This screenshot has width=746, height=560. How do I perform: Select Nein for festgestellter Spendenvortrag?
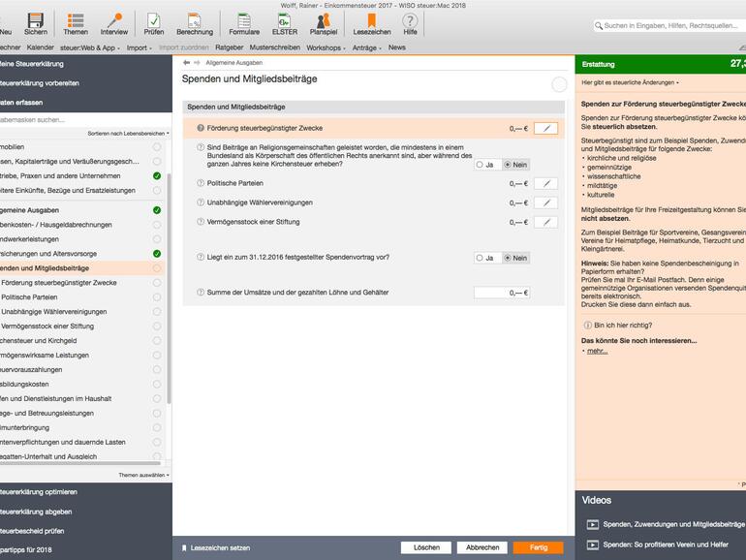[x=508, y=258]
